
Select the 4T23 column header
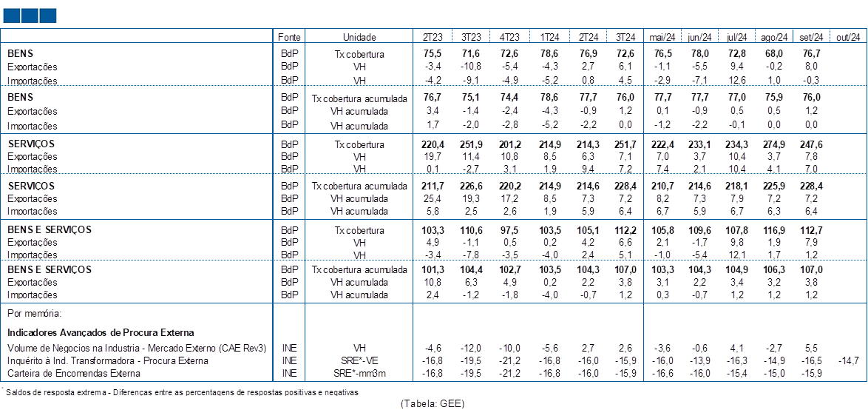[x=509, y=37]
